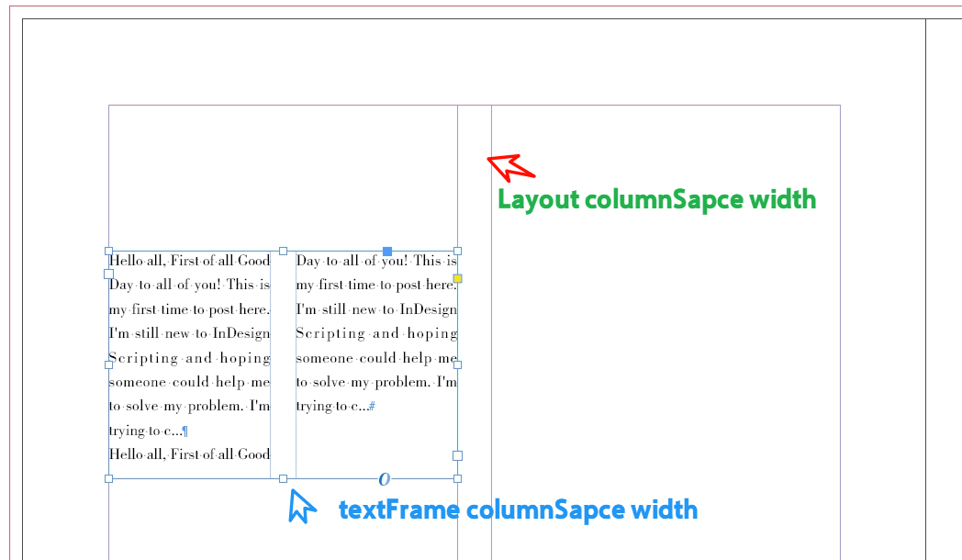962x560 pixels.
Task: Select the 'Layout columnSapce width' label
Action: point(657,199)
